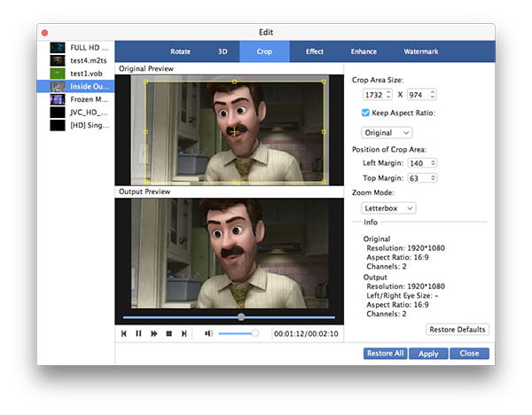Switch to the 3D tab

[223, 51]
